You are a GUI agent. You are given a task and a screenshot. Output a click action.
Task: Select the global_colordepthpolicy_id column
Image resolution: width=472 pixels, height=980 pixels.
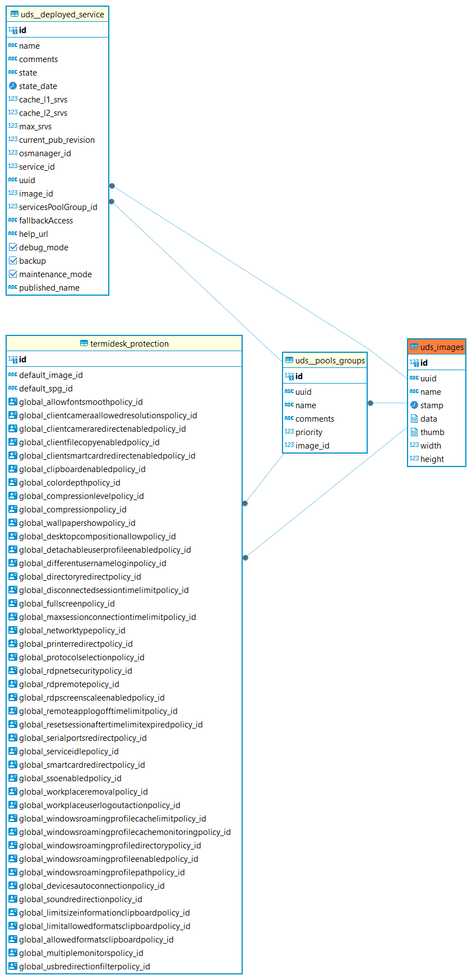pos(70,482)
